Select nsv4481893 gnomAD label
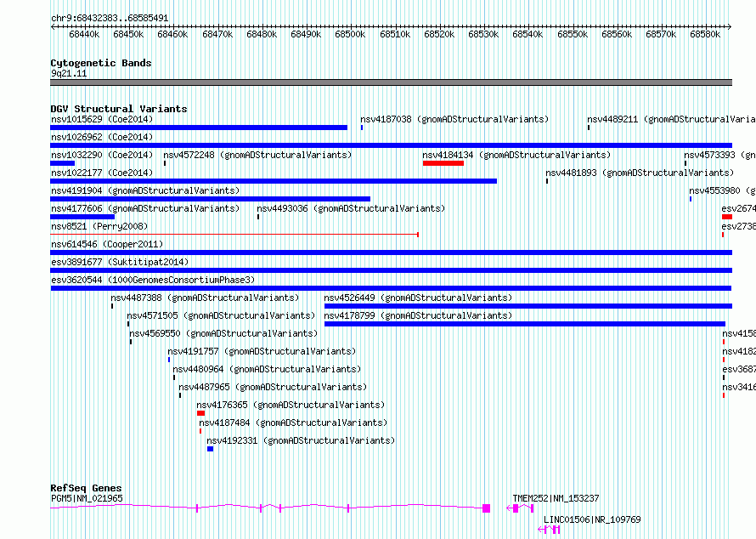The image size is (756, 539). pyautogui.click(x=640, y=173)
